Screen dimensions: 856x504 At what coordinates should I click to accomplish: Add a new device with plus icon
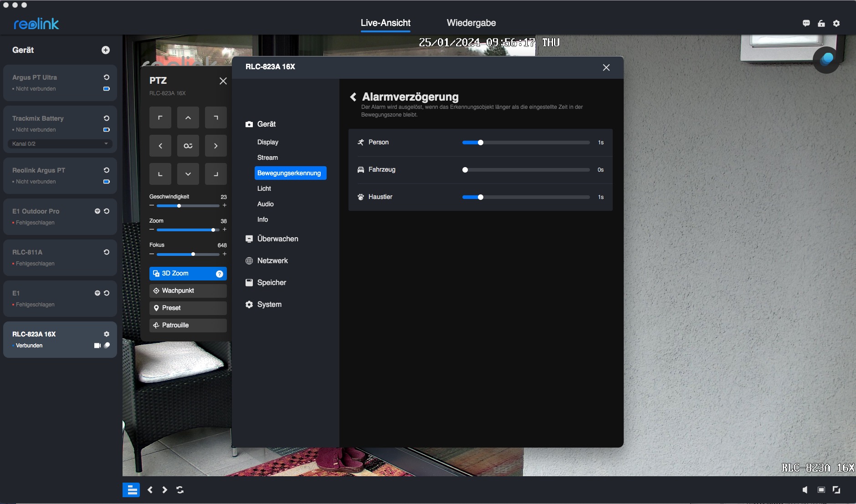pyautogui.click(x=106, y=50)
